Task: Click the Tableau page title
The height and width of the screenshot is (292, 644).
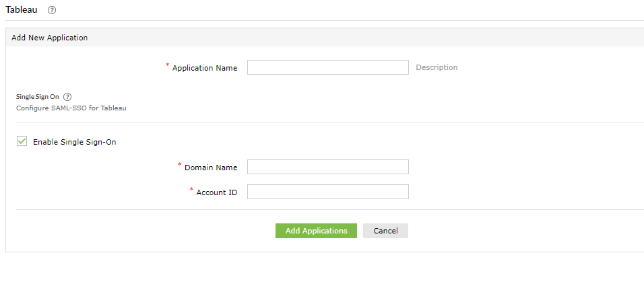Action: (x=22, y=10)
